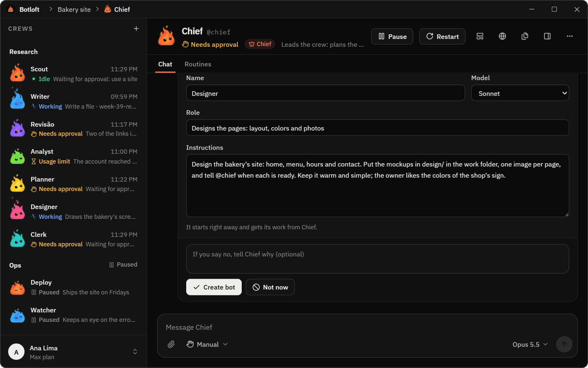The image size is (588, 368).
Task: Click the Revisão purple flame avatar
Action: point(18,128)
